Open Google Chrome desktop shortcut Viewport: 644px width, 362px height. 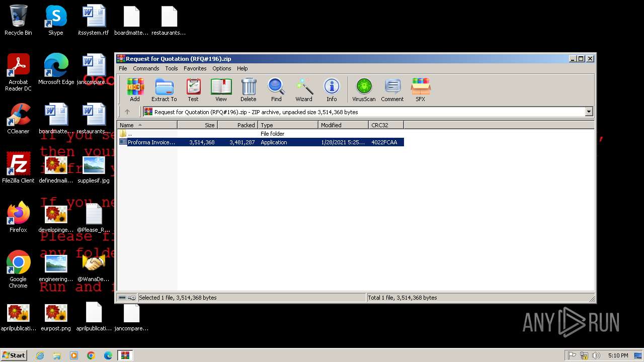tap(18, 270)
